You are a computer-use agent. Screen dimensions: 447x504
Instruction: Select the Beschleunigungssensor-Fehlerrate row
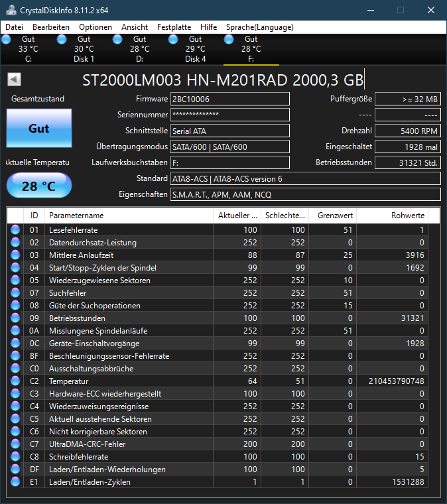(218, 356)
